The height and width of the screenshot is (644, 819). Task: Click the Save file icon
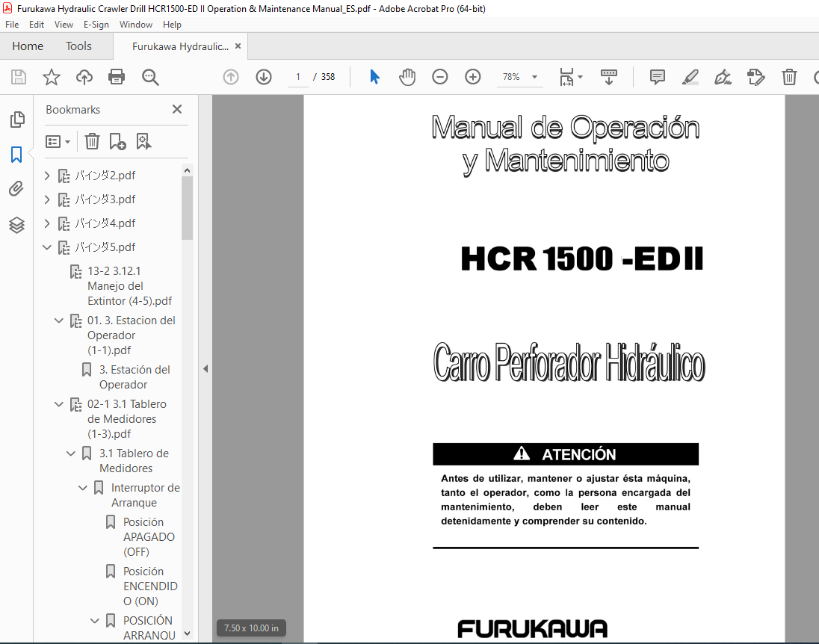[19, 77]
